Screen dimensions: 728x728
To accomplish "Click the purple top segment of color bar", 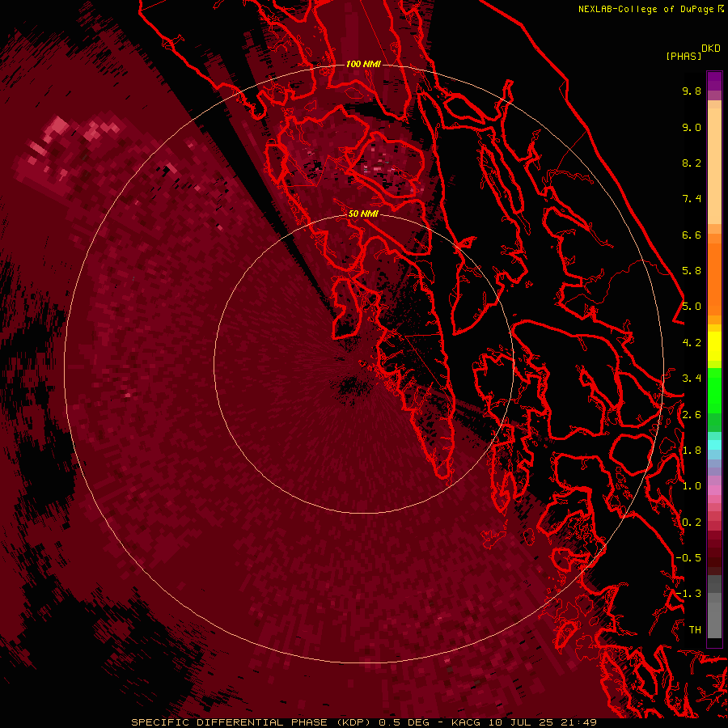I will pyautogui.click(x=714, y=81).
